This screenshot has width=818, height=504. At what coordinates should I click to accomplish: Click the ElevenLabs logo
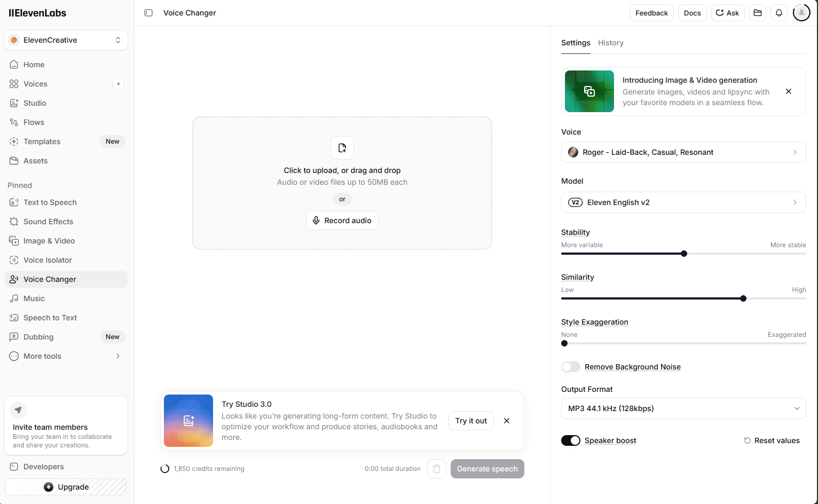click(37, 13)
